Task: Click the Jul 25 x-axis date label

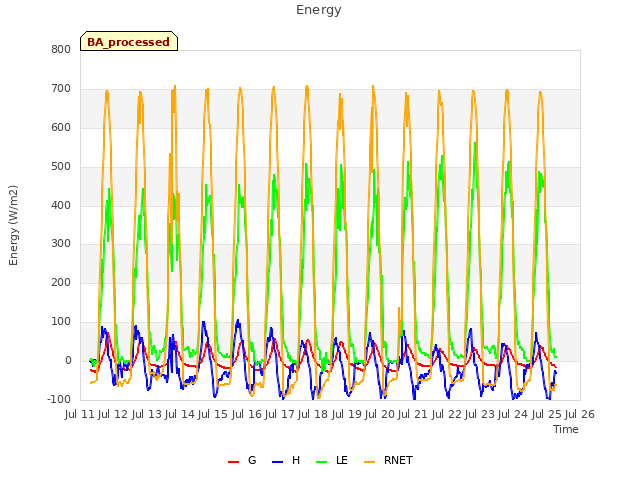Action: pyautogui.click(x=547, y=414)
